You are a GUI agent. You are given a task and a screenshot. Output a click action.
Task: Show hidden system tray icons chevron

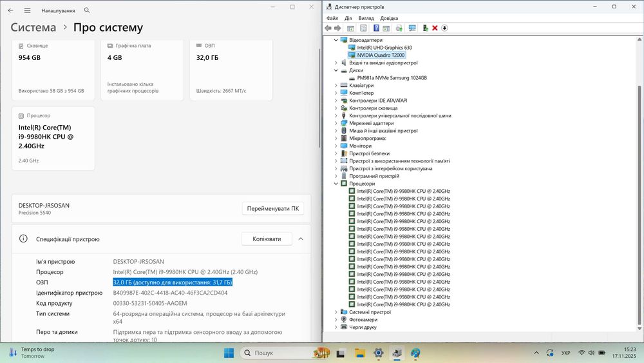(x=536, y=353)
